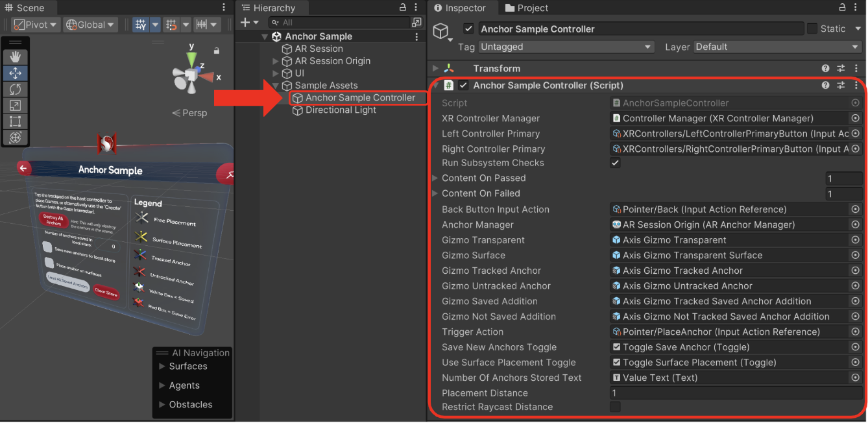The height and width of the screenshot is (423, 868).
Task: Expand the Transform component
Action: click(x=435, y=68)
